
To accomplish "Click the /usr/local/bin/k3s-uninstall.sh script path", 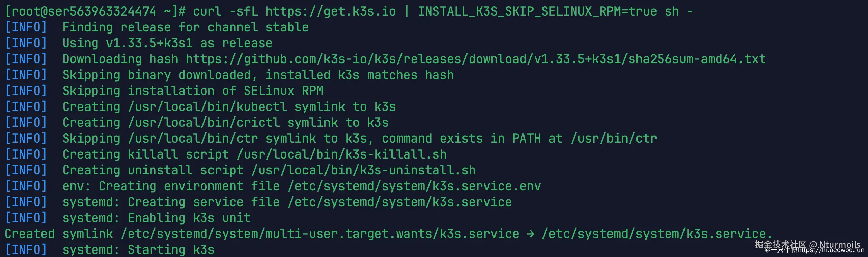I will (363, 170).
